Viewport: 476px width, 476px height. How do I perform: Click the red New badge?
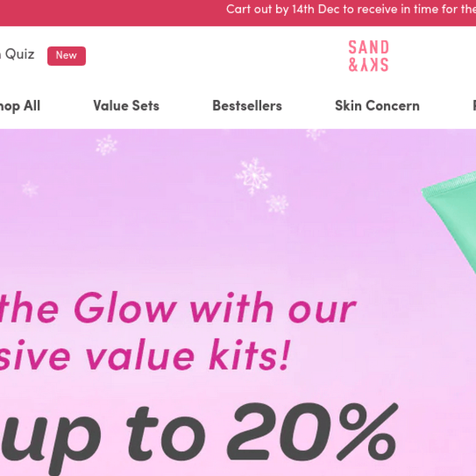tap(66, 56)
